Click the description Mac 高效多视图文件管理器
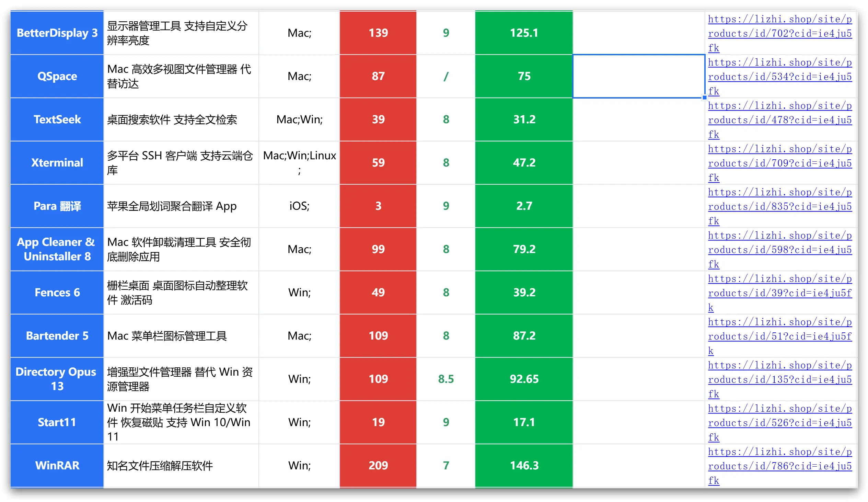Screen dimensions: 868x502 [x=181, y=76]
